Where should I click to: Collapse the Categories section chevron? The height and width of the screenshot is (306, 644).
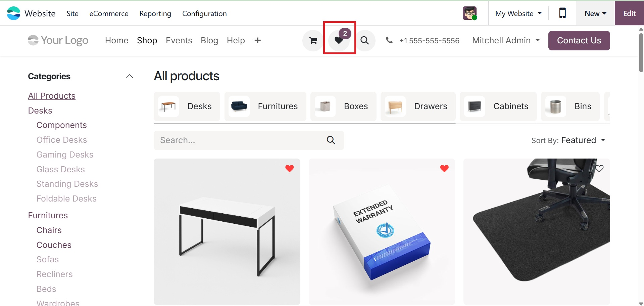[x=130, y=76]
